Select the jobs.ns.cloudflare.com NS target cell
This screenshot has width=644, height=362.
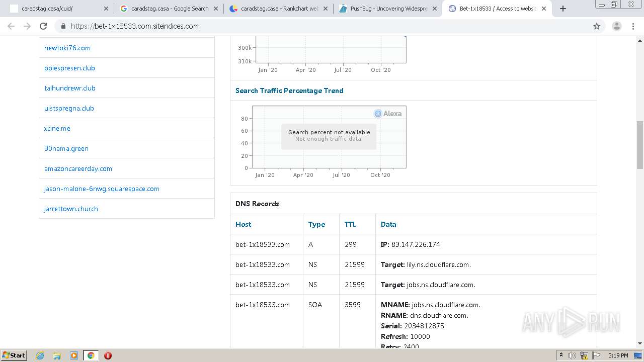(x=486, y=285)
